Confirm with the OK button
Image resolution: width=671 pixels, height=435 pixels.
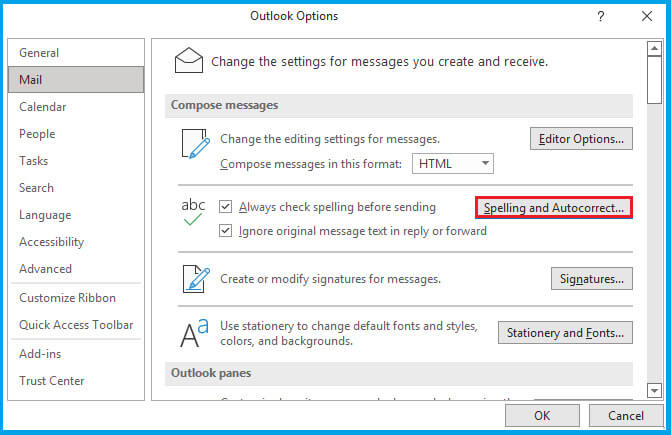click(x=542, y=416)
